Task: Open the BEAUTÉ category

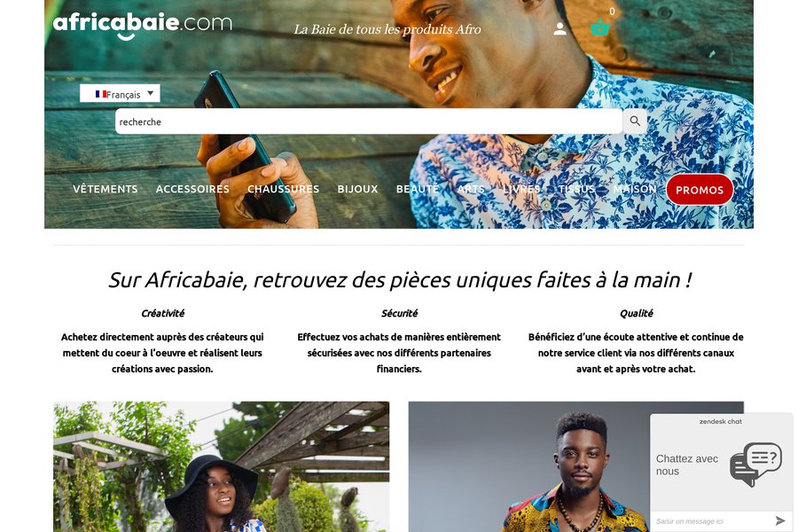Action: (418, 189)
